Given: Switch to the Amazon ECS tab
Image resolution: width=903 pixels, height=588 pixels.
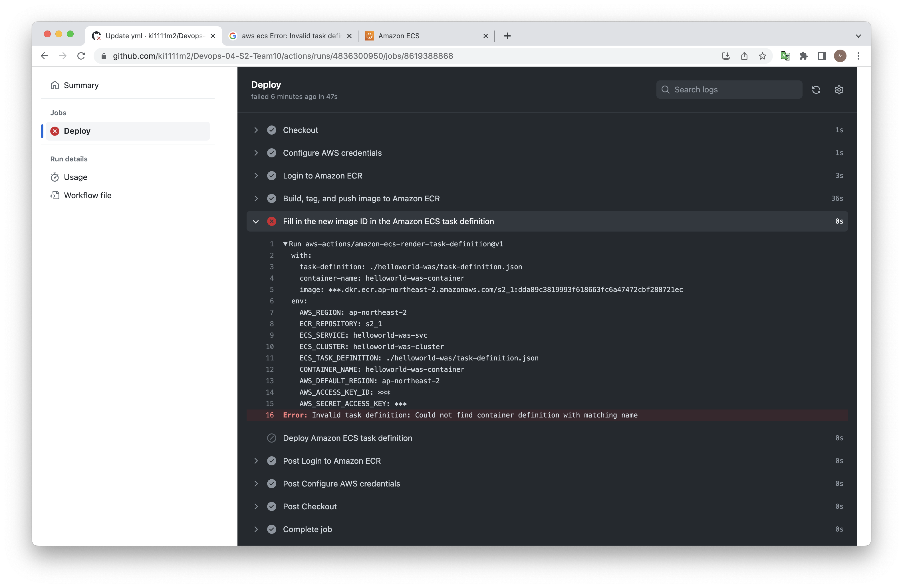Looking at the screenshot, I should (426, 36).
